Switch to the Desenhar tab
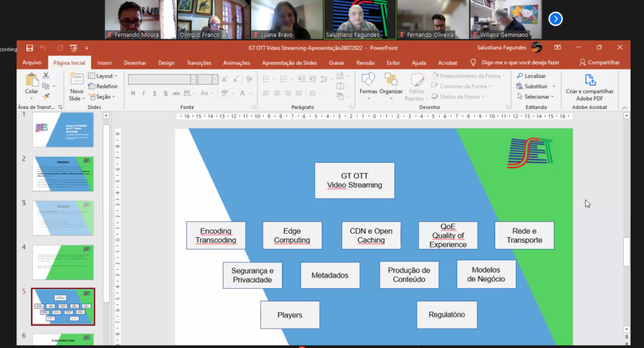This screenshot has width=644, height=348. (x=135, y=63)
